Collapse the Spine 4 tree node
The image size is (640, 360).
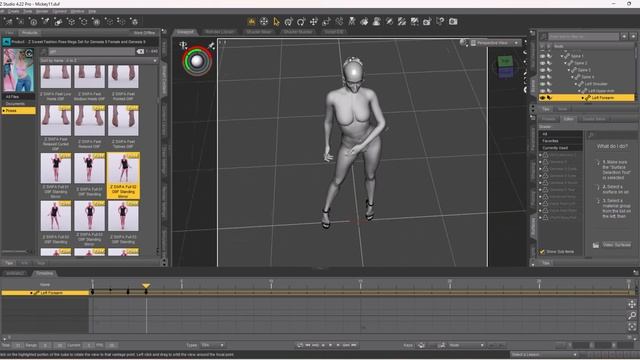coord(572,77)
